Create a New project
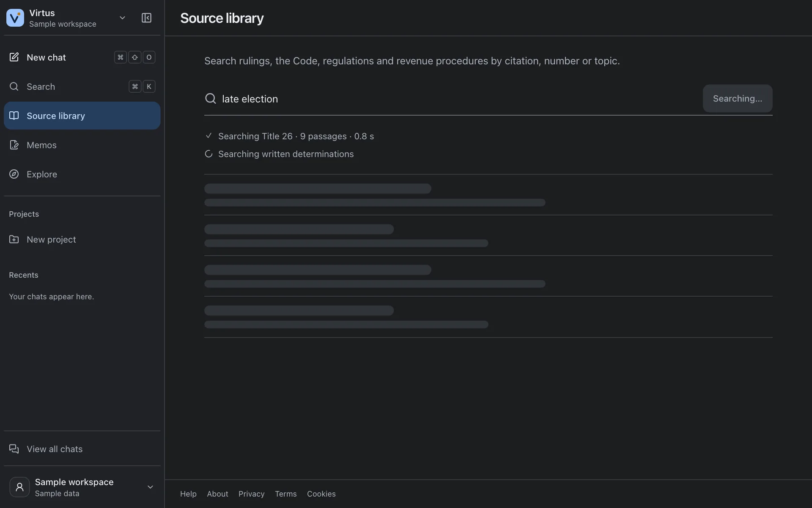The height and width of the screenshot is (508, 812). point(82,239)
